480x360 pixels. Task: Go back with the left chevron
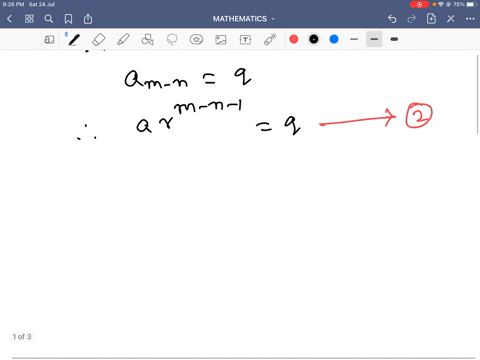(10, 19)
